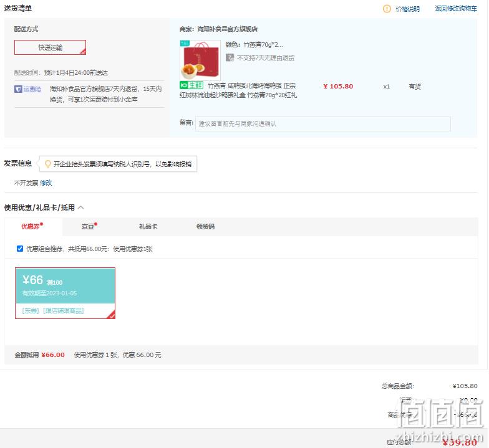Click the price explanation warning icon
The image size is (489, 448).
(x=387, y=9)
